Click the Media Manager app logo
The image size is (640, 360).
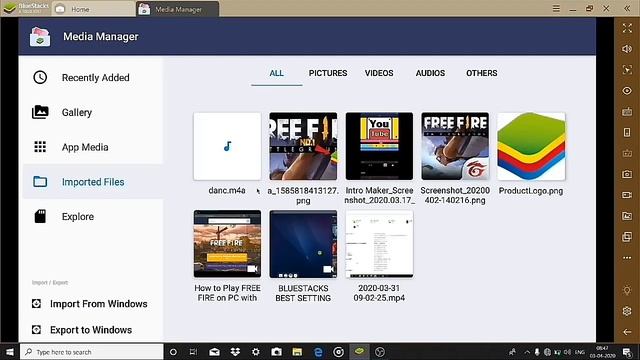pyautogui.click(x=40, y=36)
